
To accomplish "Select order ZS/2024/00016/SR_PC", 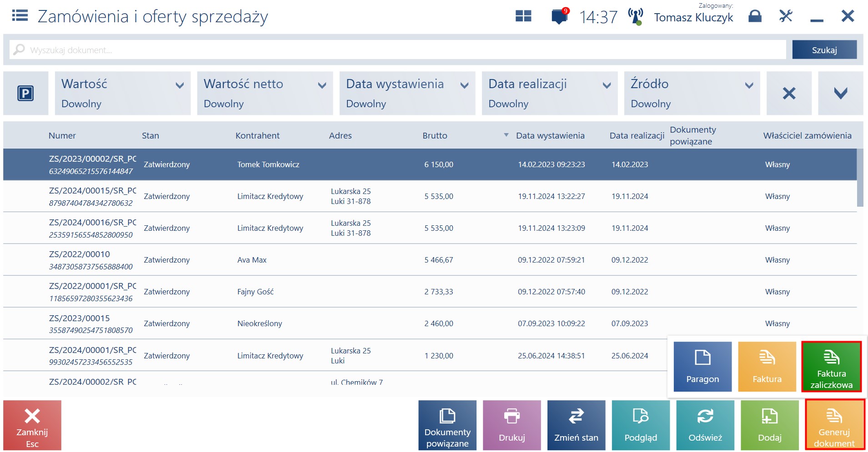I will pyautogui.click(x=430, y=228).
